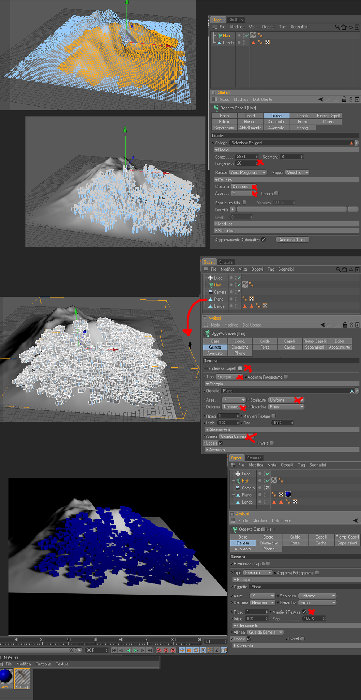Click the Link field in the top Guides settings
Image resolution: width=361 pixels, height=700 pixels.
point(290,142)
